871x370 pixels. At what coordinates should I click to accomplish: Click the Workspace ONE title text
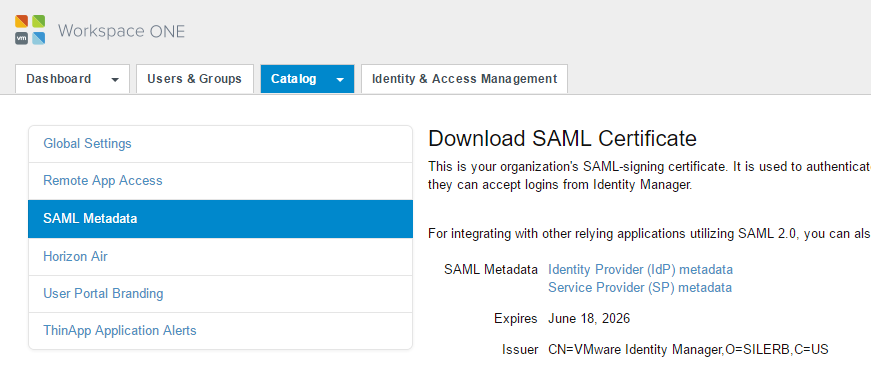click(121, 31)
